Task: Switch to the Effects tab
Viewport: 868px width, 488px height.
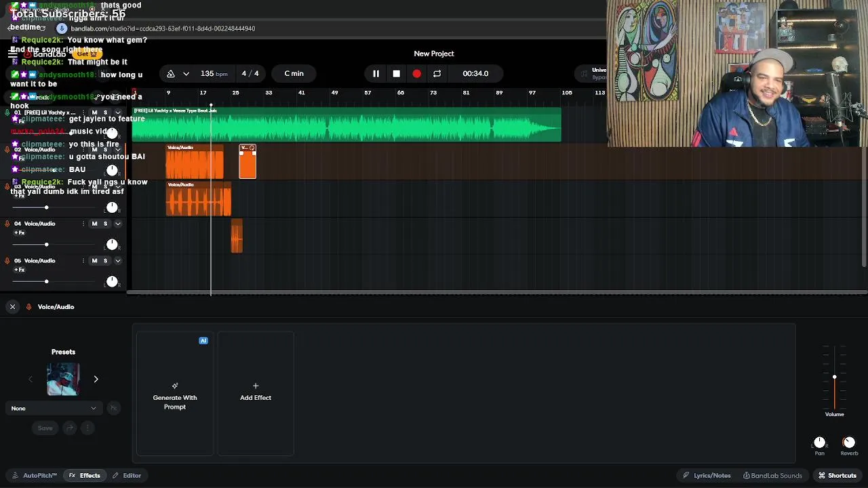Action: (85, 476)
